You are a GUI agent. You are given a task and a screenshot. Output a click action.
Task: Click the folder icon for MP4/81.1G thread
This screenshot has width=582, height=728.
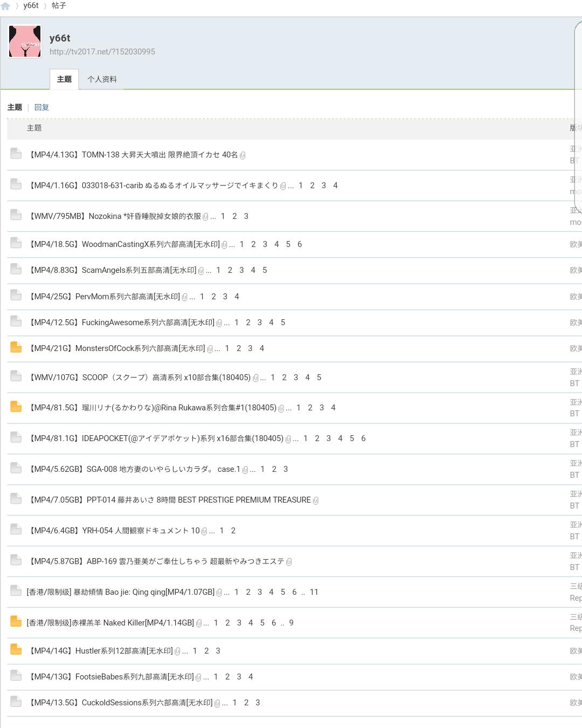point(16,437)
